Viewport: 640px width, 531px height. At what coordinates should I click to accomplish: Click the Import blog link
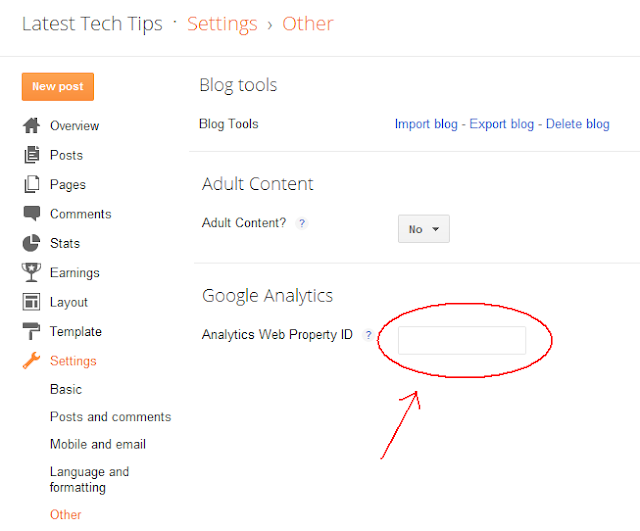(x=426, y=124)
